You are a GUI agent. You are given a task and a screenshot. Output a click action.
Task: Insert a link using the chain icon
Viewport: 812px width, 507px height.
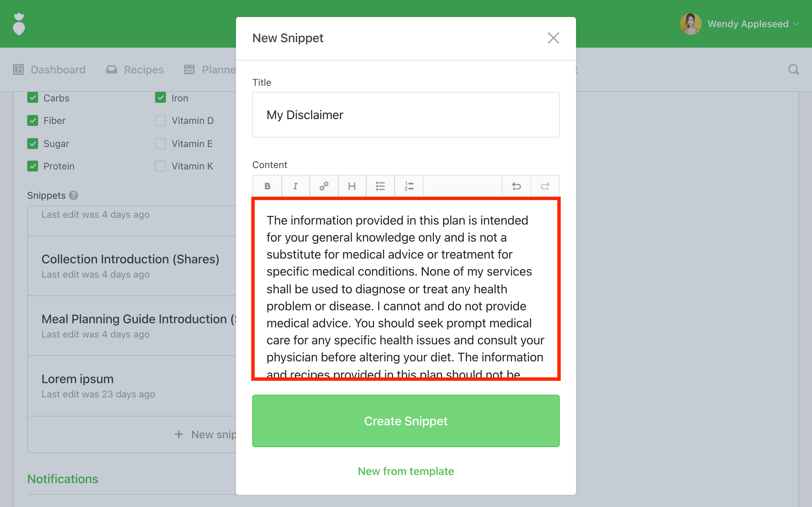click(324, 186)
